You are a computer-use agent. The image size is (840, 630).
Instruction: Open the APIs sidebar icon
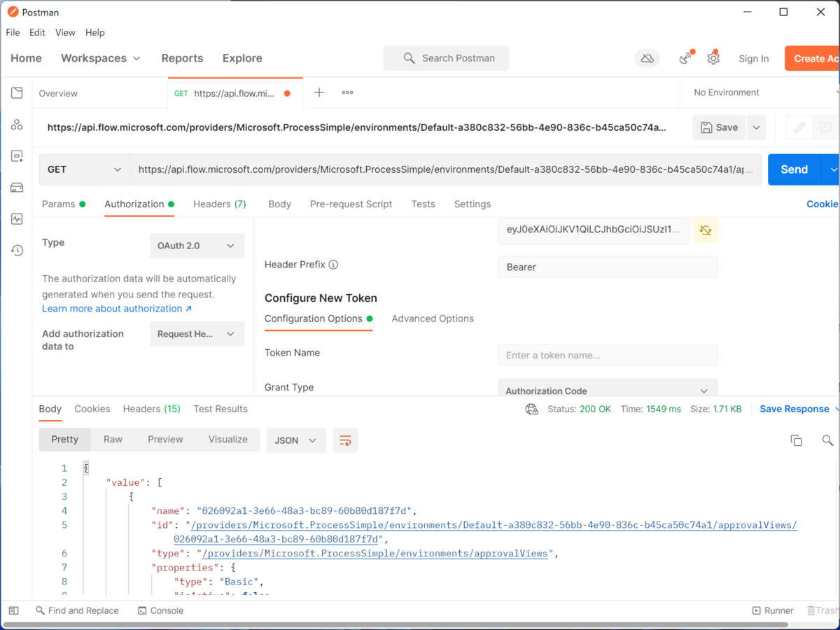point(17,125)
